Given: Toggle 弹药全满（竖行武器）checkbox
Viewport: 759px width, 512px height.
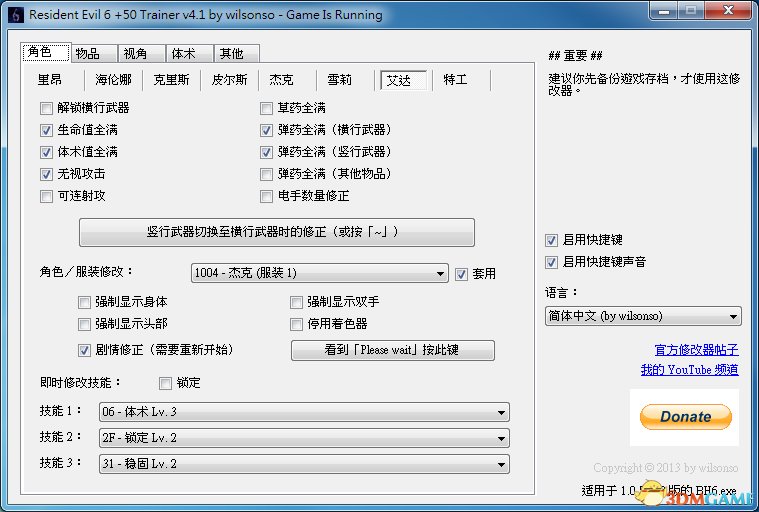Looking at the screenshot, I should click(266, 152).
